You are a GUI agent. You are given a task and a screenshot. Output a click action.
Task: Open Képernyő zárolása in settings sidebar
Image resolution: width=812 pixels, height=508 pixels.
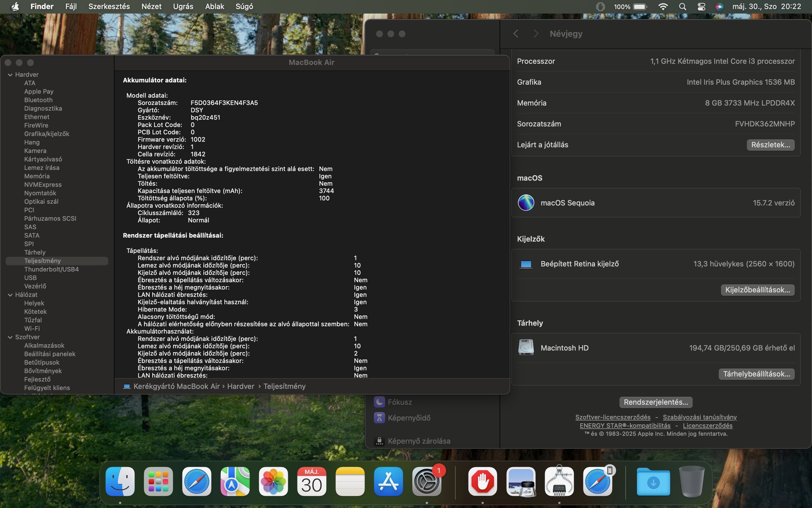pyautogui.click(x=412, y=441)
